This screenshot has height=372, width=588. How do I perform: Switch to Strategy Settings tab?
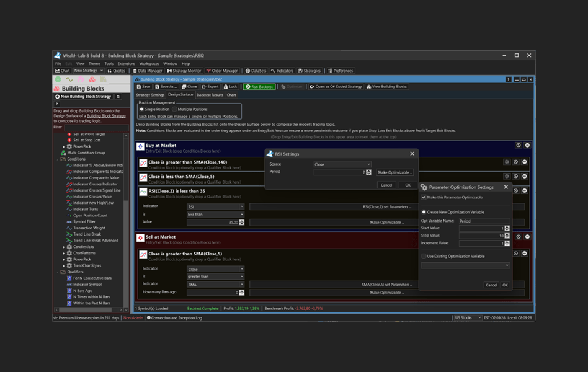[x=150, y=95]
